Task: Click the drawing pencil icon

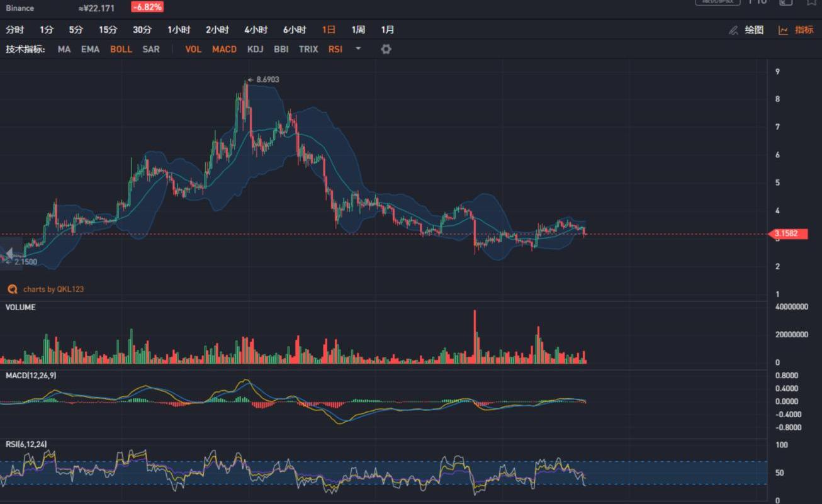Action: 733,30
